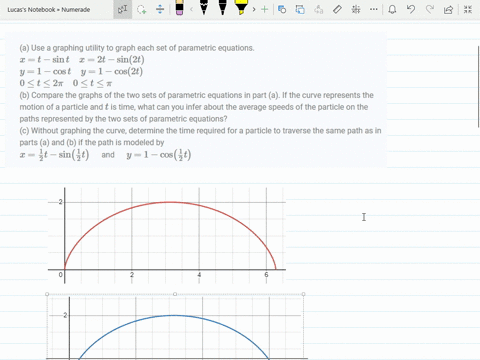Select the second black pen
The height and width of the screenshot is (360, 480).
[222, 8]
